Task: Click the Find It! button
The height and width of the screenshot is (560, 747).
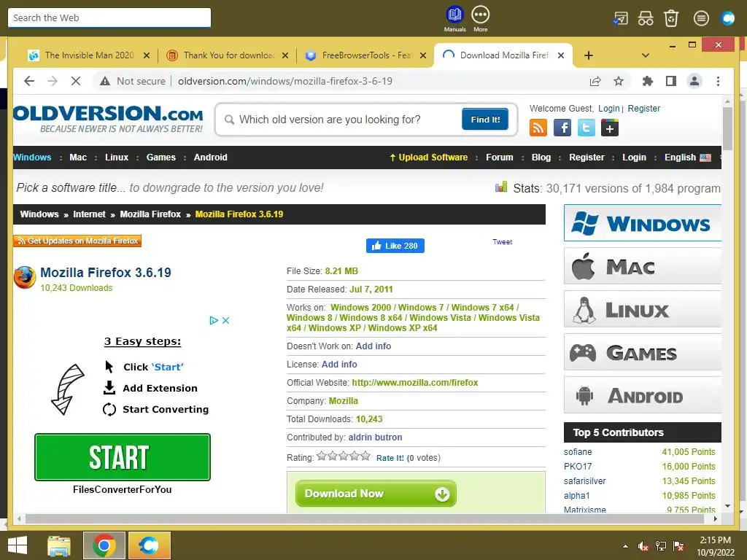Action: click(485, 119)
